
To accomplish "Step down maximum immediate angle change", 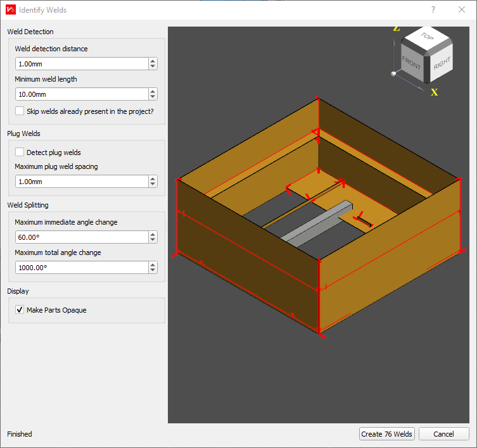I will click(x=153, y=240).
